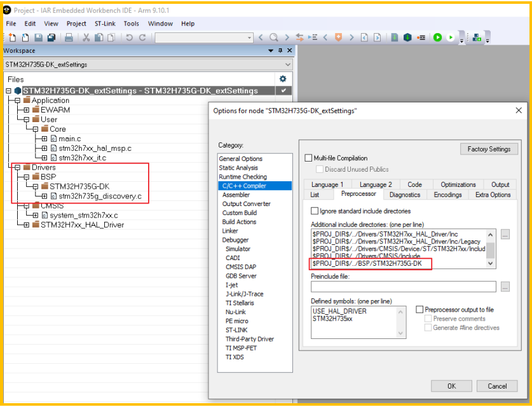Open the workspace configuration dropdown
This screenshot has height=407, width=532.
288,64
